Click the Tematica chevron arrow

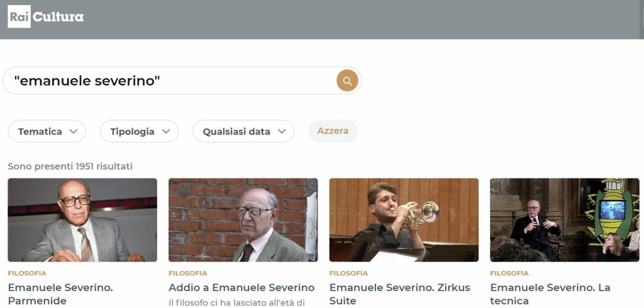pyautogui.click(x=74, y=131)
